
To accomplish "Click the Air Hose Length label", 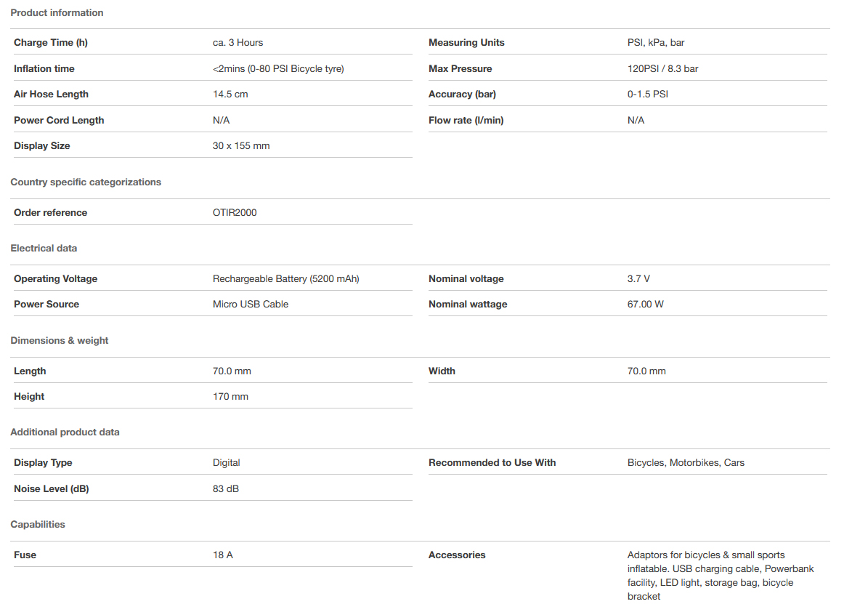I will click(x=51, y=94).
